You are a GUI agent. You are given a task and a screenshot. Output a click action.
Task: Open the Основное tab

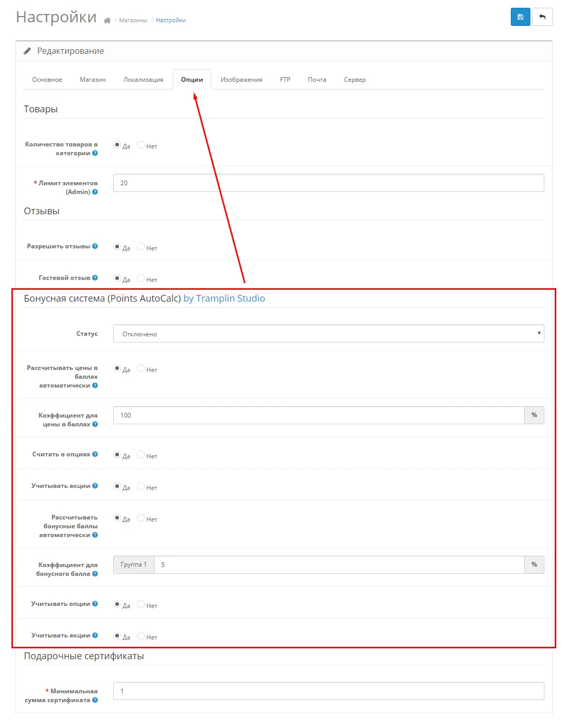(x=47, y=80)
